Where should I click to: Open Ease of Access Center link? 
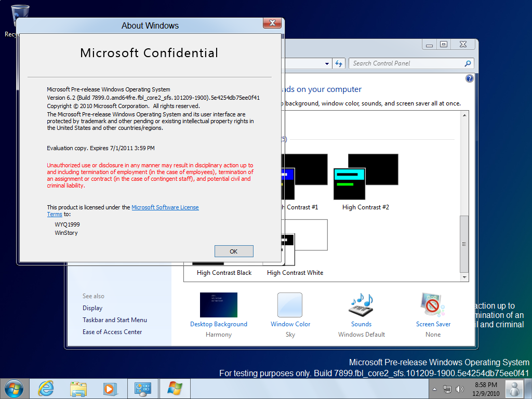pos(112,332)
